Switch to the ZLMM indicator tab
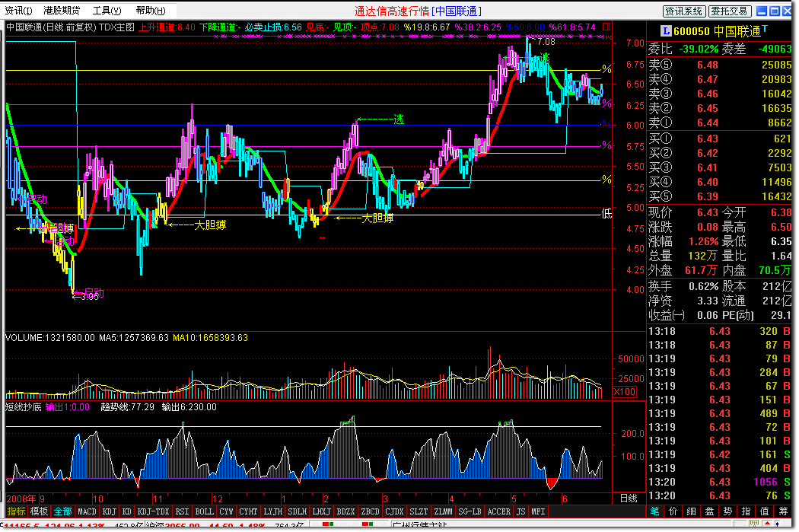Viewport: 799px width, 532px height. [444, 511]
